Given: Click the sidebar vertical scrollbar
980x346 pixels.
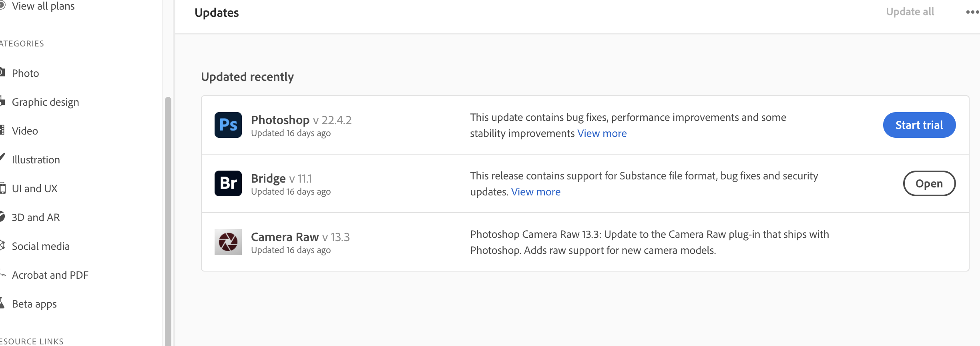Looking at the screenshot, I should [x=168, y=220].
